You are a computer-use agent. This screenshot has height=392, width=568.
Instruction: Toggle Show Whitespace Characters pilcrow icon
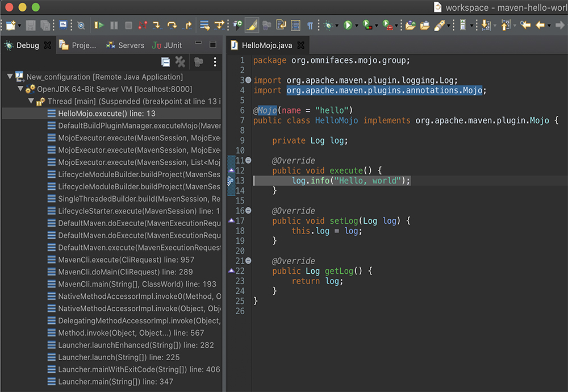[310, 25]
